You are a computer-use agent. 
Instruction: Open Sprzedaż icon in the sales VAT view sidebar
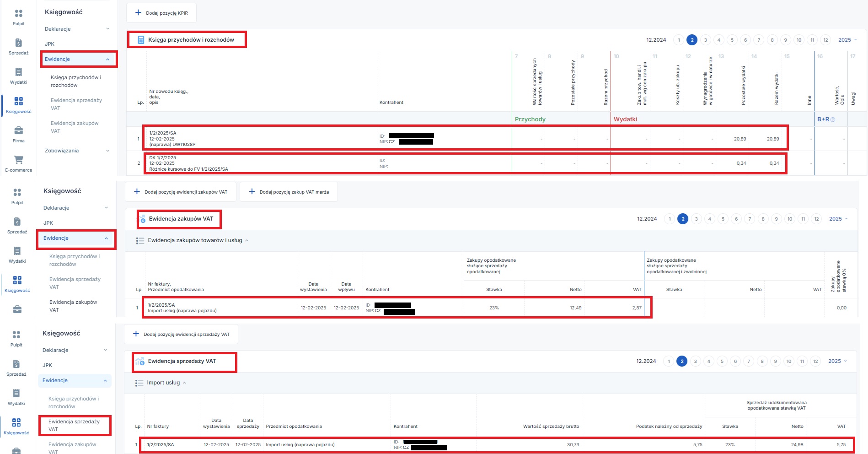coord(16,364)
